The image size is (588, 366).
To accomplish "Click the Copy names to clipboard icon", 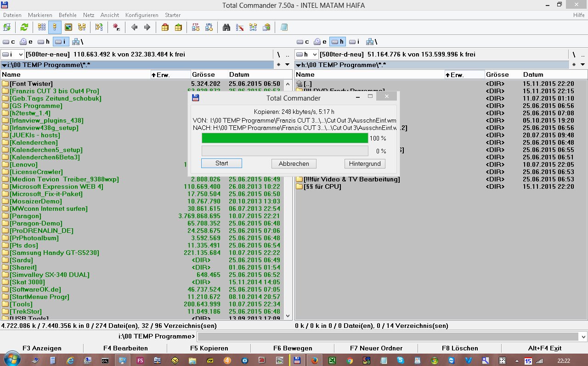I will click(266, 27).
